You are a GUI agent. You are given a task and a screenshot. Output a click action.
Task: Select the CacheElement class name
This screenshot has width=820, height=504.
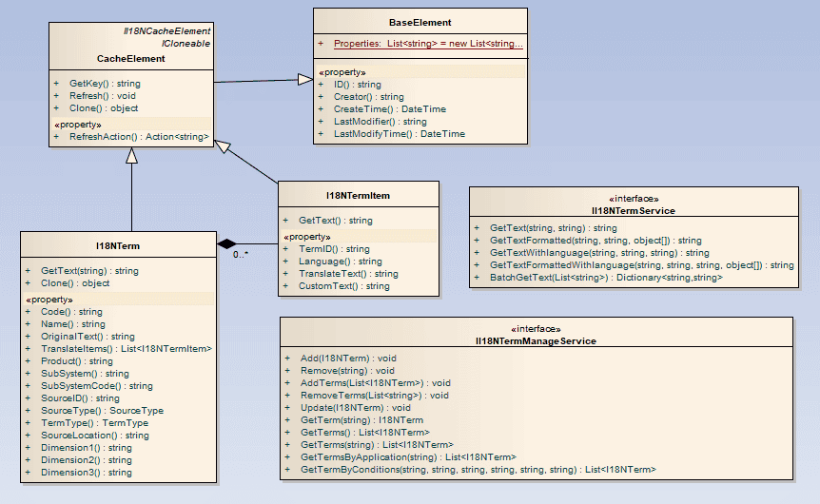click(131, 58)
